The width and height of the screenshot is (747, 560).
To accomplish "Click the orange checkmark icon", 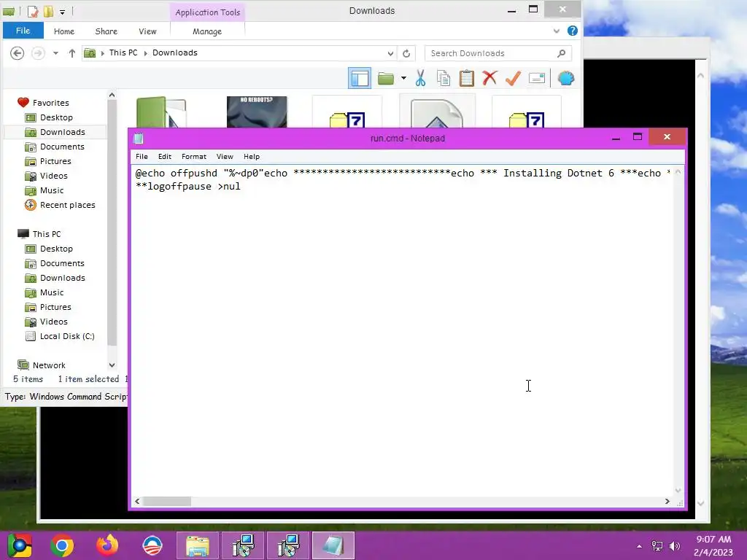I will (513, 78).
